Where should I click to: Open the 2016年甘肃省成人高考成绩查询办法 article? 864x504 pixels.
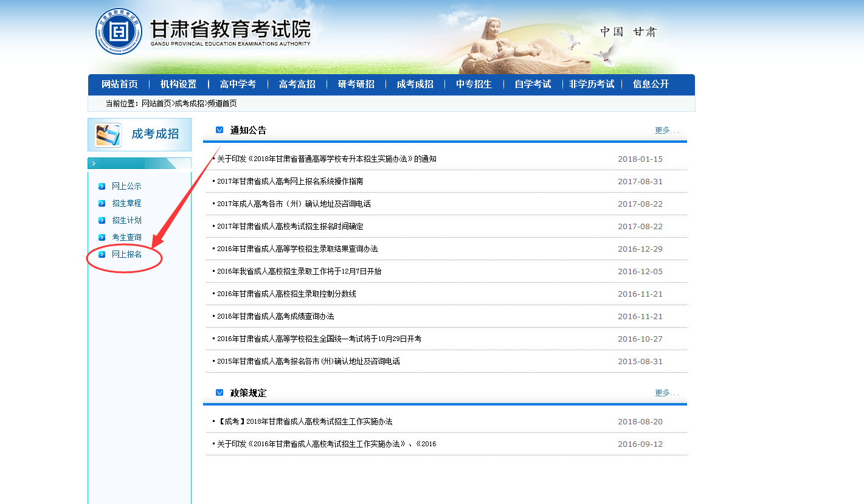coord(275,316)
